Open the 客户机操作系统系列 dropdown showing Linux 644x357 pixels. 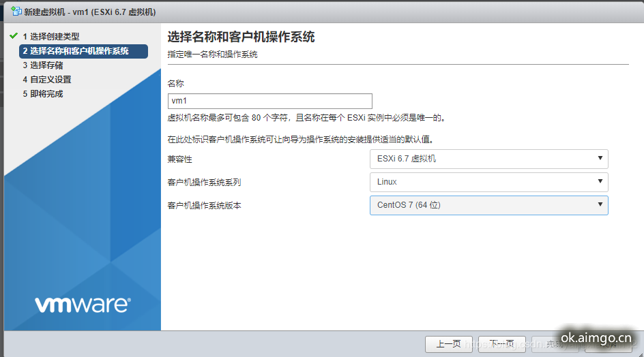click(488, 182)
